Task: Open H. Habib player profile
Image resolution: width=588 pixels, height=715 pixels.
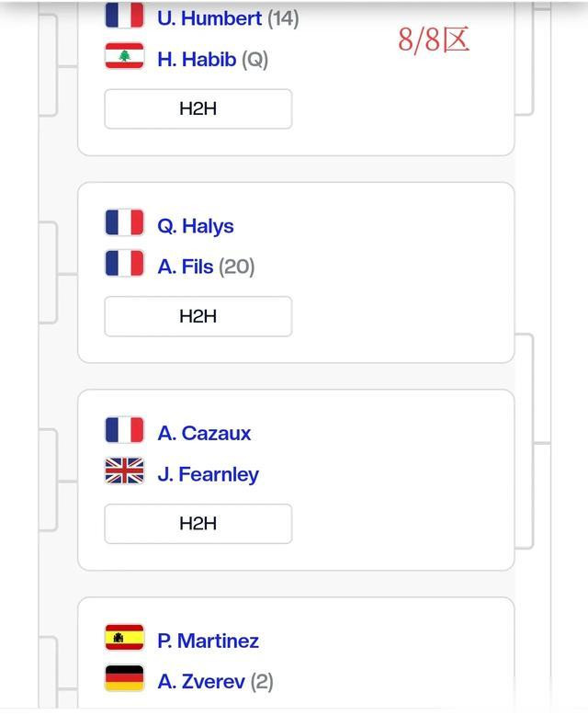Action: pos(197,60)
